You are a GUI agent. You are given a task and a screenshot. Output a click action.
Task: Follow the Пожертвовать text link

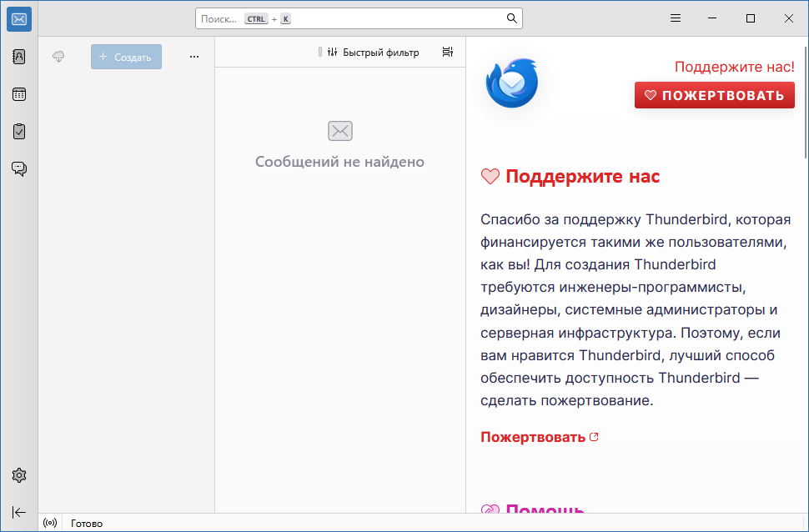pyautogui.click(x=533, y=437)
